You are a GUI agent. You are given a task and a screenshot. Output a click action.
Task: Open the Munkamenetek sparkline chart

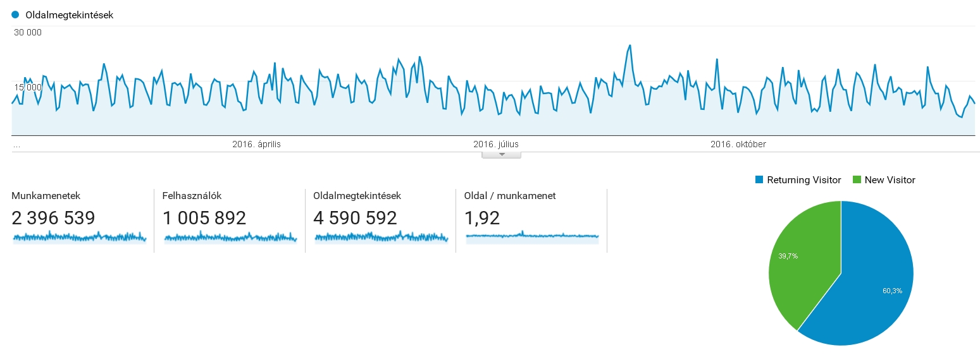click(79, 238)
